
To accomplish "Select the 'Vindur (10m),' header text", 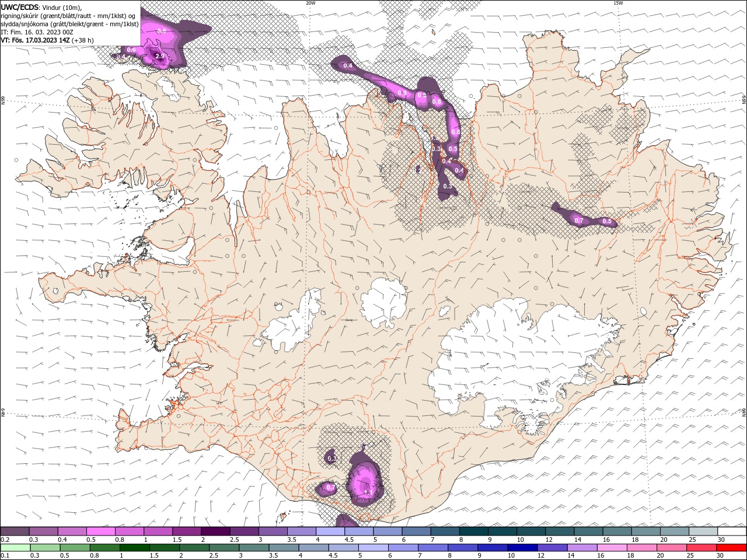I will click(x=62, y=7).
